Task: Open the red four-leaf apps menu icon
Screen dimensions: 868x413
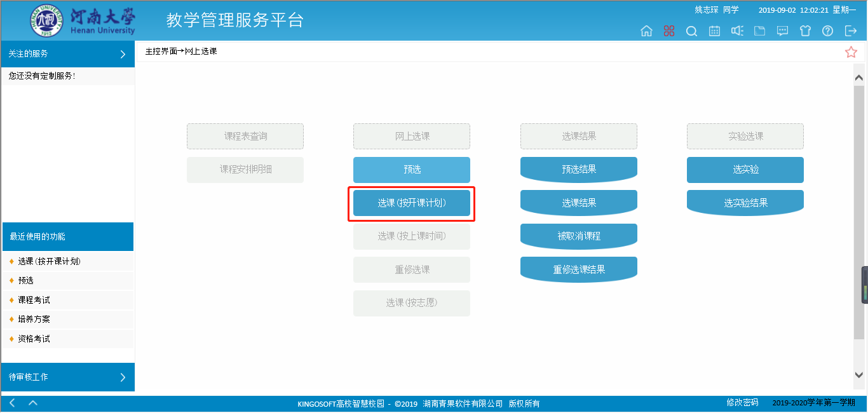Action: coord(668,31)
